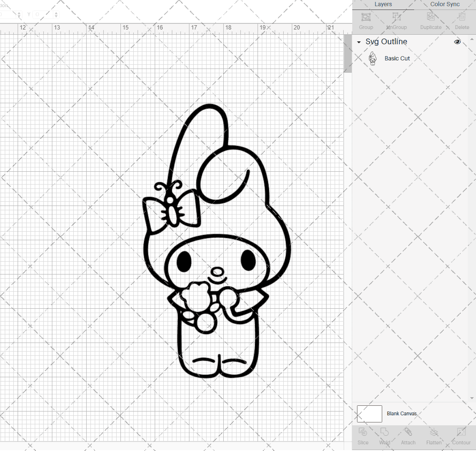
Task: Switch to the Color Sync tab
Action: point(445,4)
